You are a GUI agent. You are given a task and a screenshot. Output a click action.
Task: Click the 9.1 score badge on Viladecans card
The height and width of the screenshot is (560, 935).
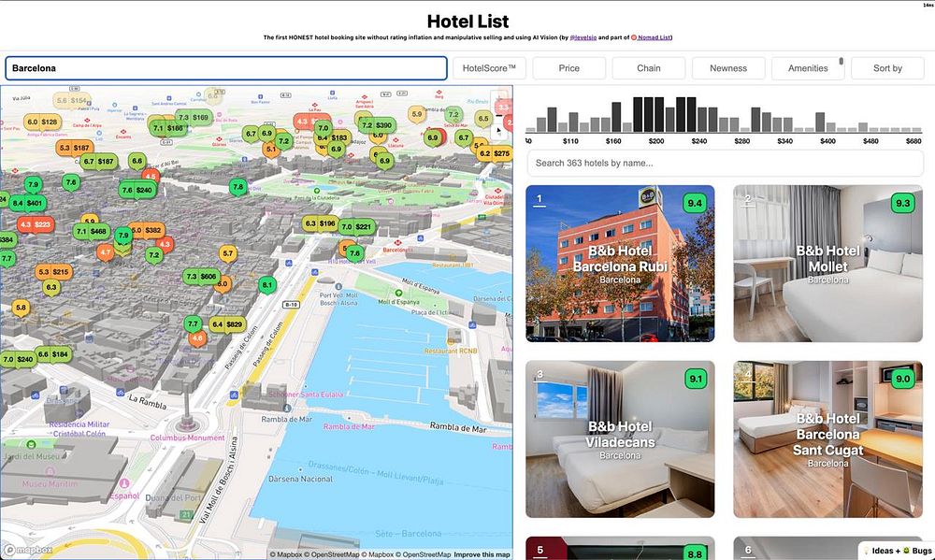pyautogui.click(x=696, y=379)
